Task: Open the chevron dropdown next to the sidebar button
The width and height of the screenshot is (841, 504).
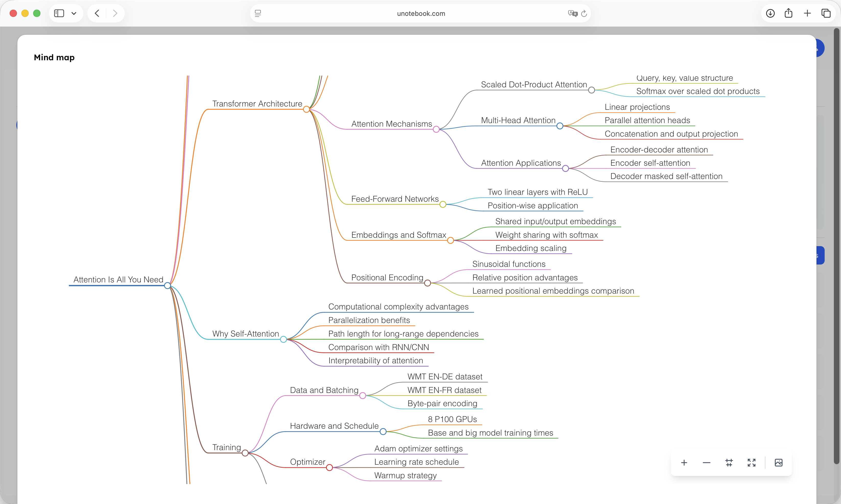Action: point(74,13)
